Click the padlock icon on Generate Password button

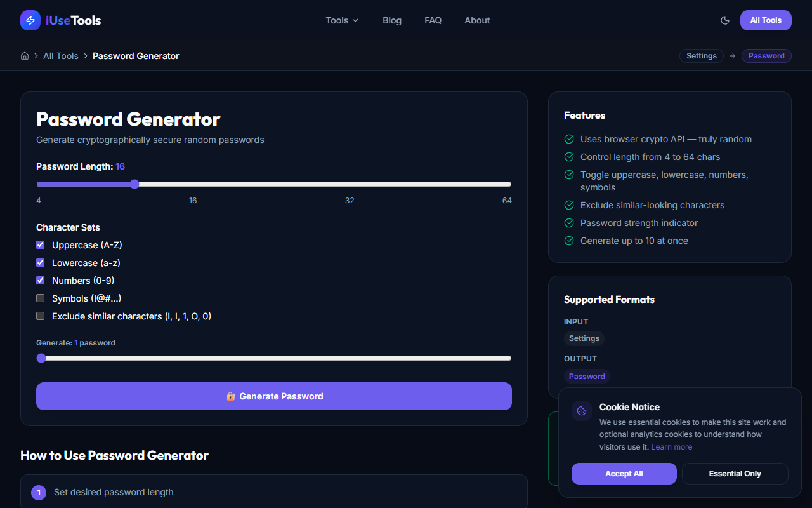(231, 396)
